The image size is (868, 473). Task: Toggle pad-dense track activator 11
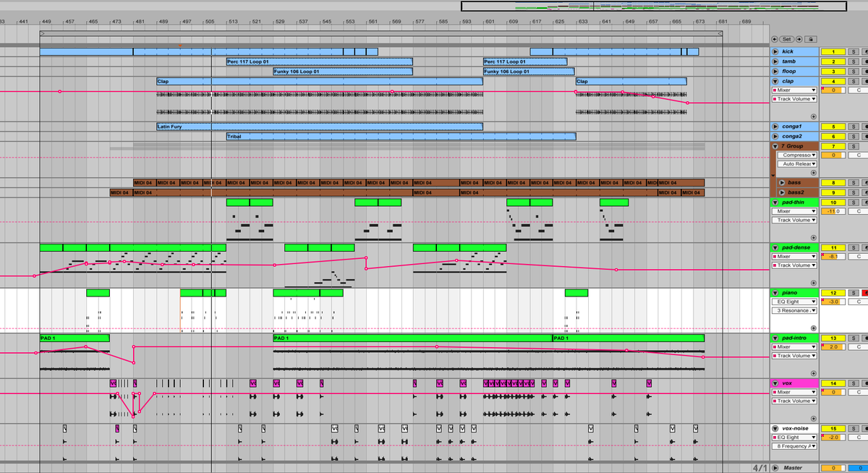coord(833,247)
